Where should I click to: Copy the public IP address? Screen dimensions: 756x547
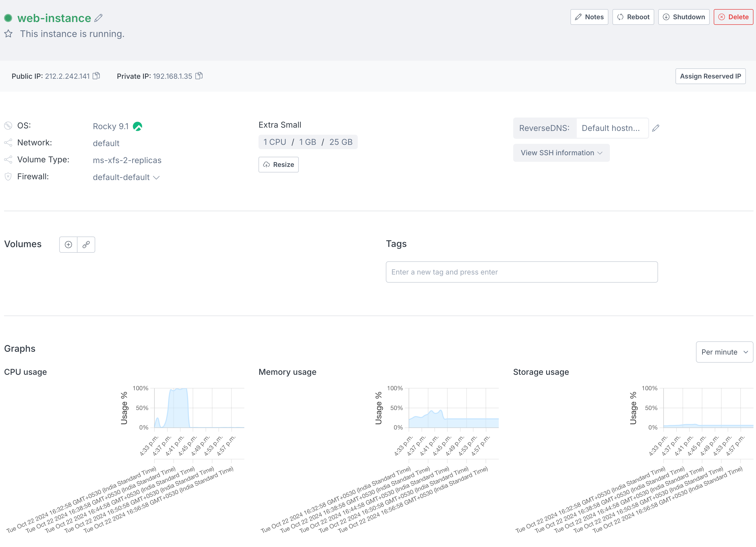click(x=96, y=76)
